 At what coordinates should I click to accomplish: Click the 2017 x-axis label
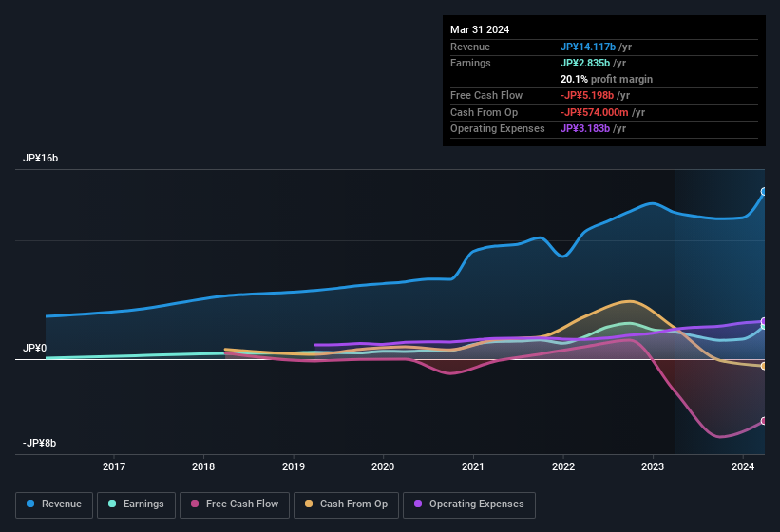(x=114, y=466)
